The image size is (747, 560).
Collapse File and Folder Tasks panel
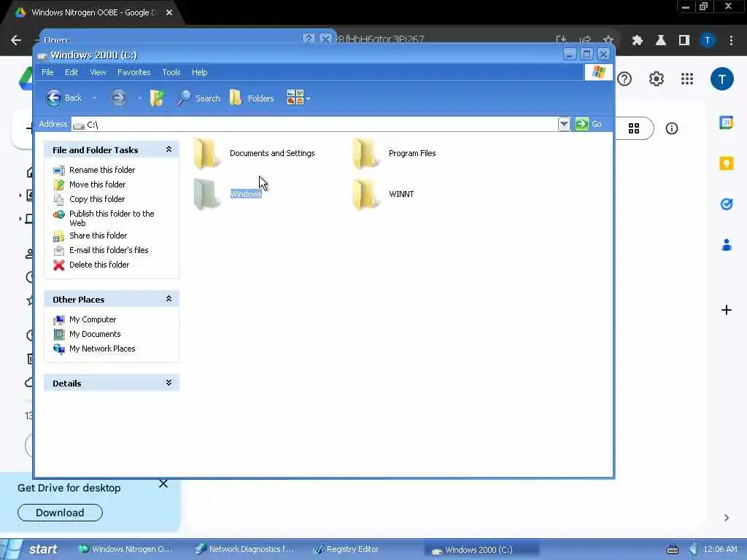pos(169,149)
